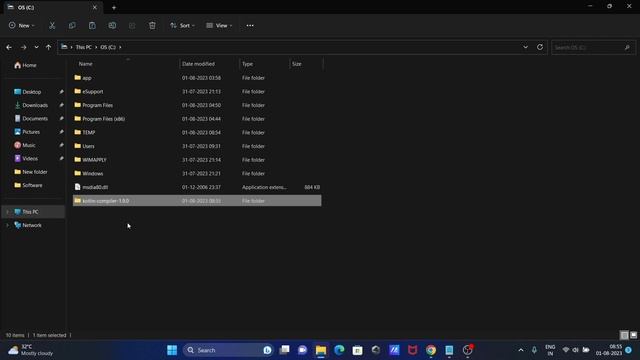The width and height of the screenshot is (640, 360).
Task: Expand the address bar history dropdown
Action: pos(525,47)
